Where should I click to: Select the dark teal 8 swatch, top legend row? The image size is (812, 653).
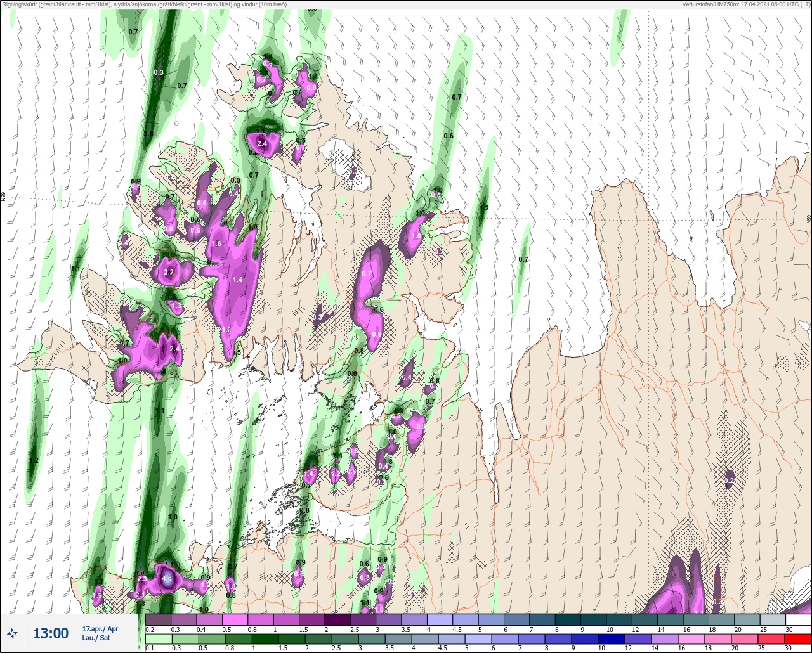coord(568,619)
